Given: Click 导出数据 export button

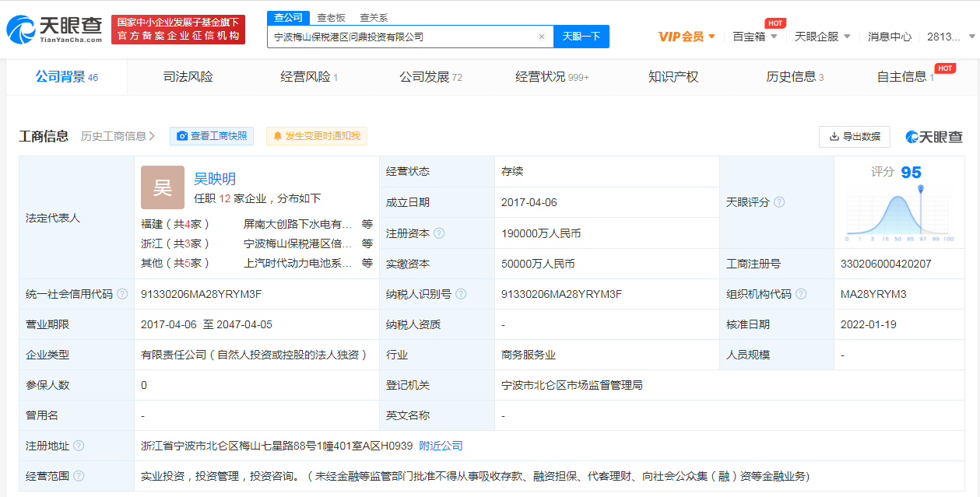Looking at the screenshot, I should tap(855, 136).
